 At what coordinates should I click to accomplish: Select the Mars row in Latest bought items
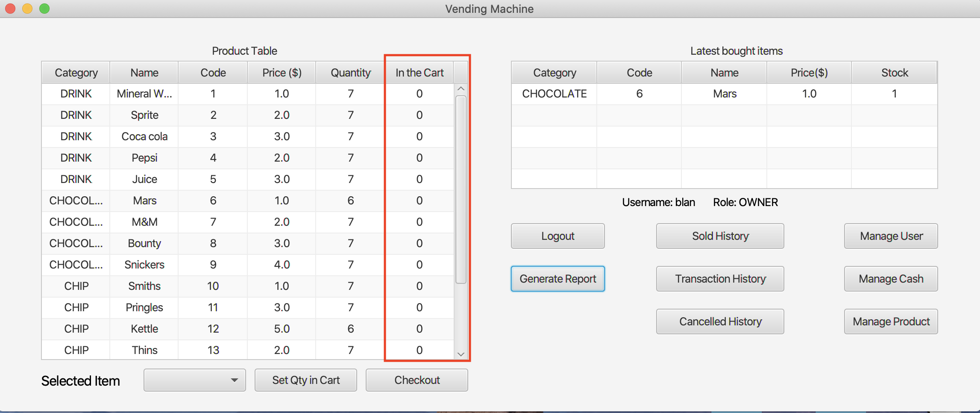tap(724, 94)
